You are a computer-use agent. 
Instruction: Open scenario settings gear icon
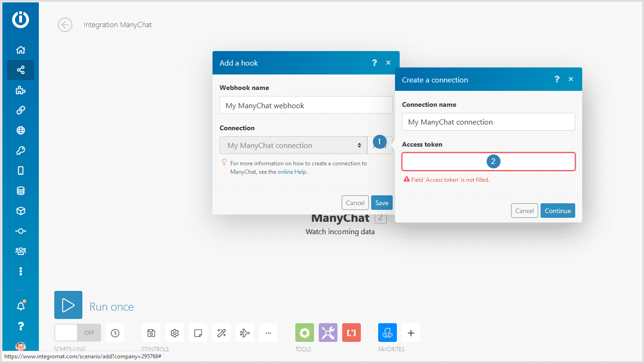coord(175,333)
